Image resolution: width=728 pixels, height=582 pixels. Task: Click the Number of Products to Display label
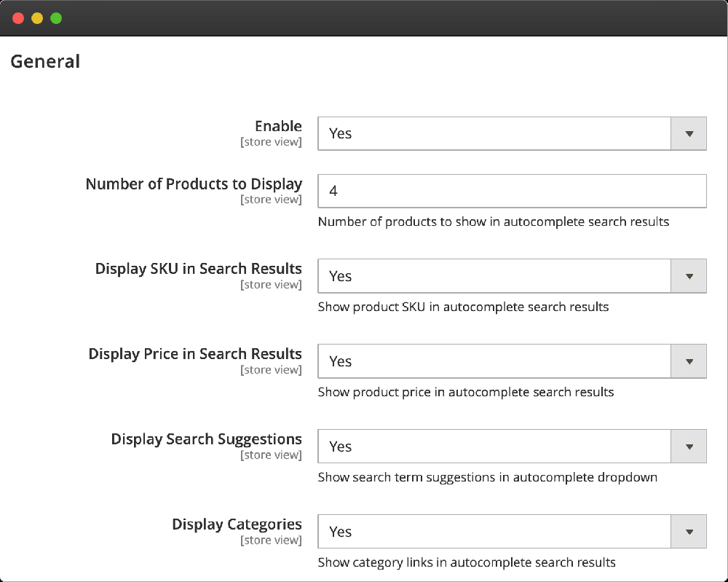194,184
